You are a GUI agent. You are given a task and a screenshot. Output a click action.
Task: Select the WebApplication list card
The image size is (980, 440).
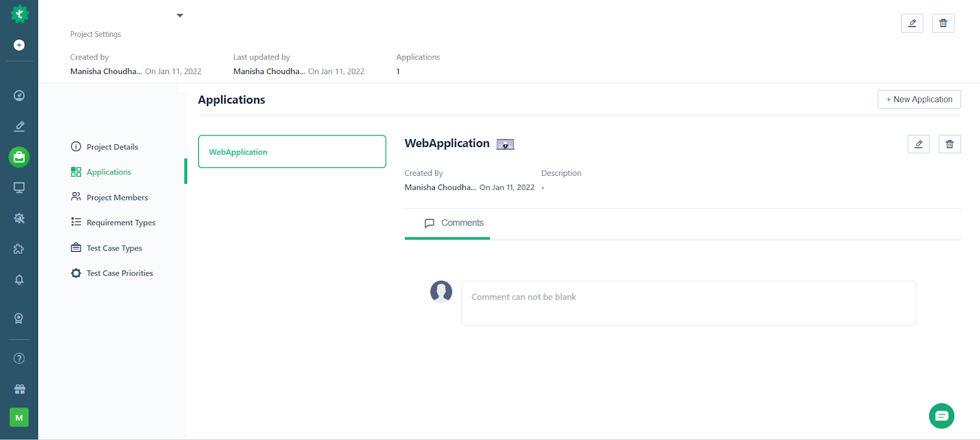pyautogui.click(x=292, y=151)
